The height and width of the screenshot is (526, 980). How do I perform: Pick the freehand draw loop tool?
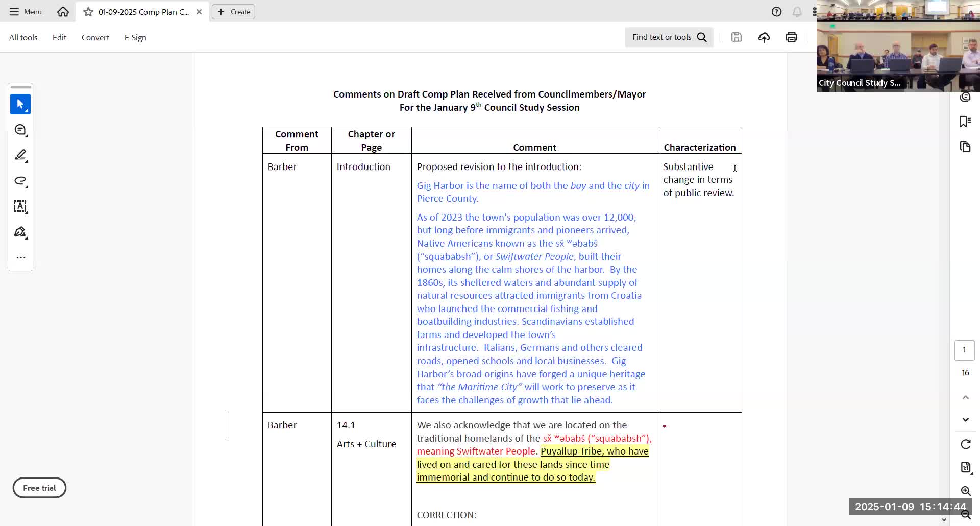click(20, 181)
